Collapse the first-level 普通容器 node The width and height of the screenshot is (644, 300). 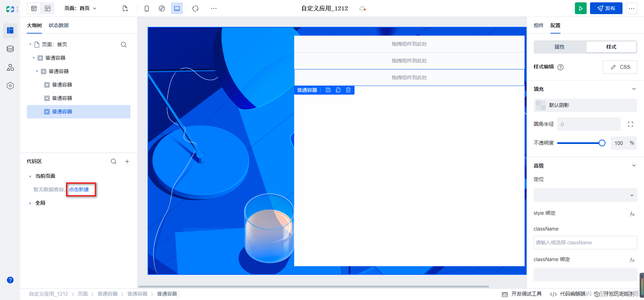pos(34,58)
